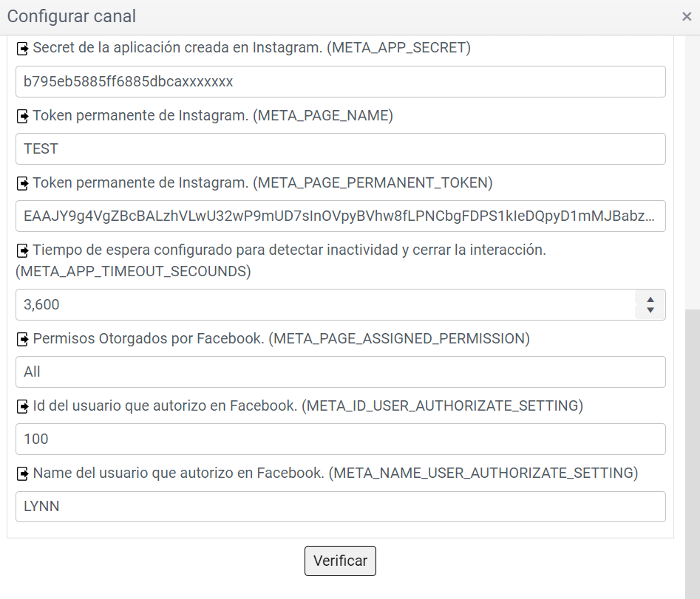The height and width of the screenshot is (599, 700).
Task: Click the icon beside Id del usuario label
Action: 22,406
